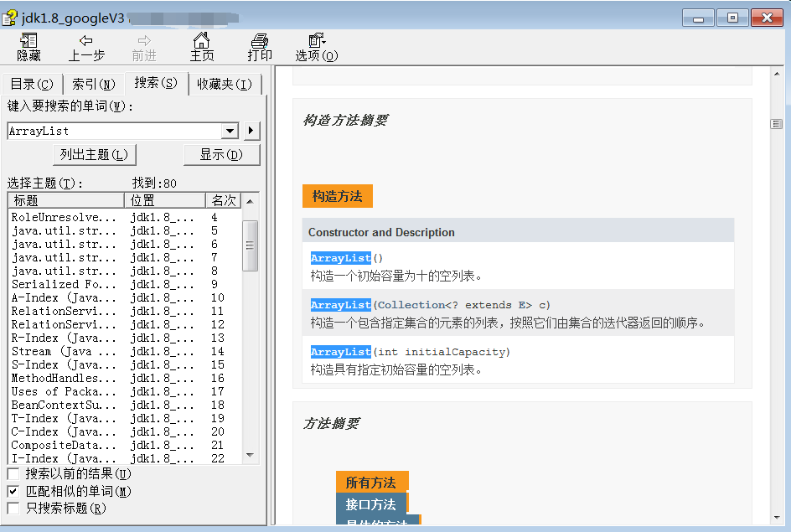This screenshot has height=532, width=791.
Task: Open the ArrayList(Collection) constructor link
Action: pos(341,305)
